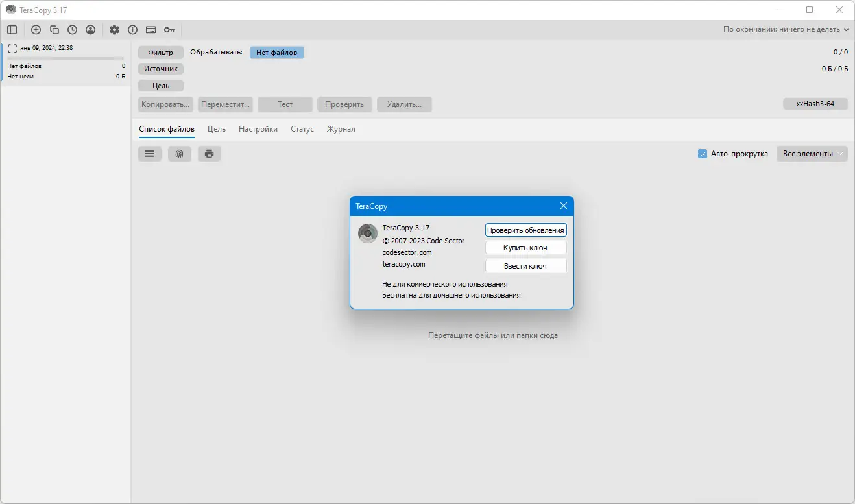The height and width of the screenshot is (504, 855).
Task: Click the Источник button
Action: (x=161, y=69)
